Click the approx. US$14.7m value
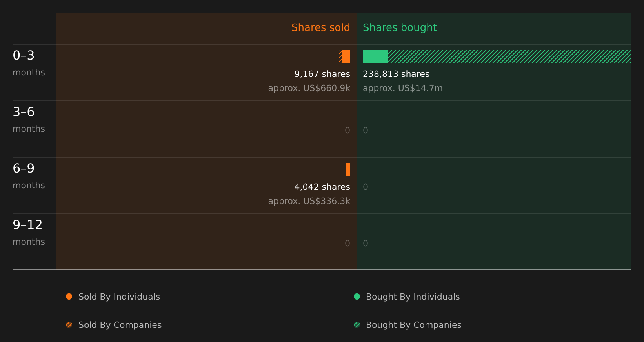The image size is (644, 342). point(403,88)
